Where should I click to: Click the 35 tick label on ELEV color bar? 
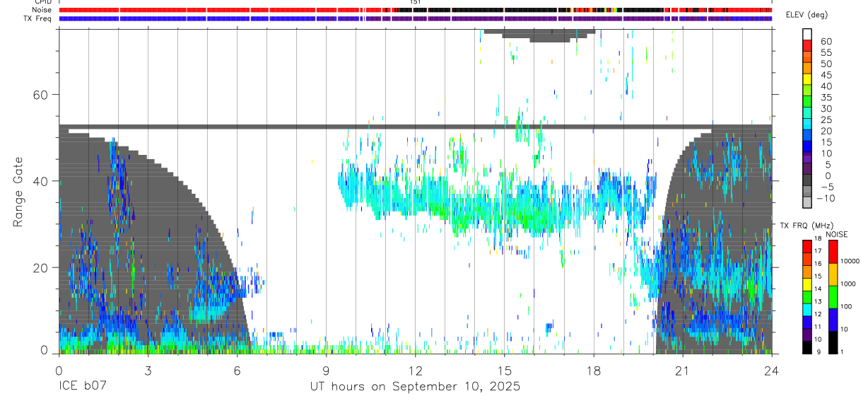(x=826, y=98)
